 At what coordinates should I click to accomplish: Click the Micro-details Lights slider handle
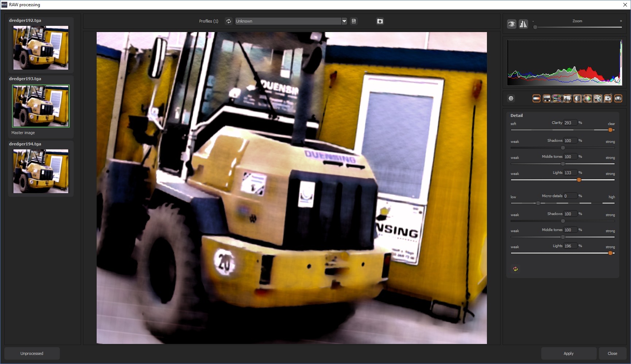pos(610,253)
